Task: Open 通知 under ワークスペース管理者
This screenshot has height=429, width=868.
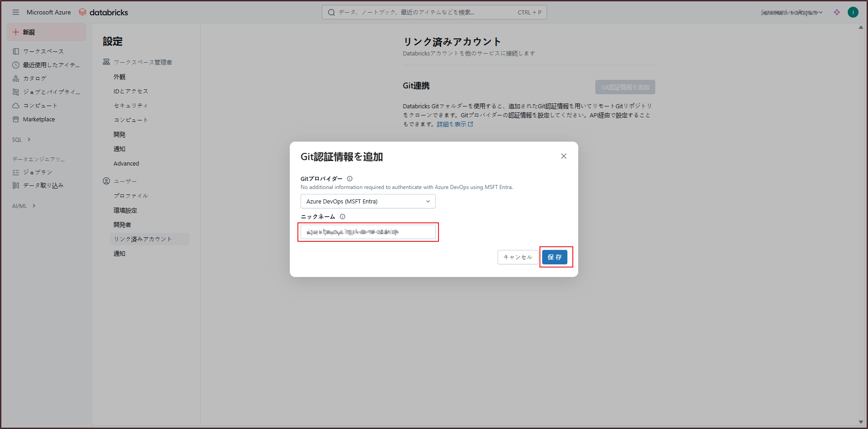Action: [119, 149]
